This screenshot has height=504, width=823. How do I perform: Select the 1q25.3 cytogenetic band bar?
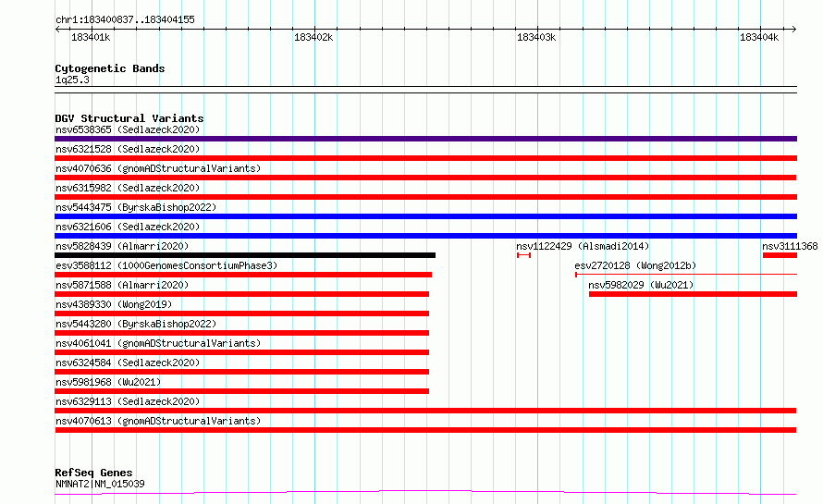(425, 90)
